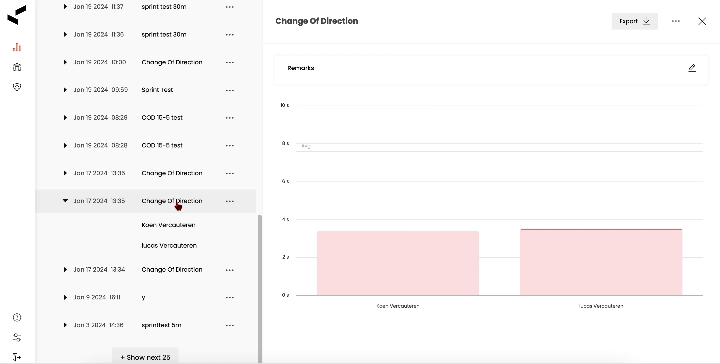Open the settings sliders icon in sidebar
Image resolution: width=720 pixels, height=364 pixels.
pyautogui.click(x=17, y=337)
